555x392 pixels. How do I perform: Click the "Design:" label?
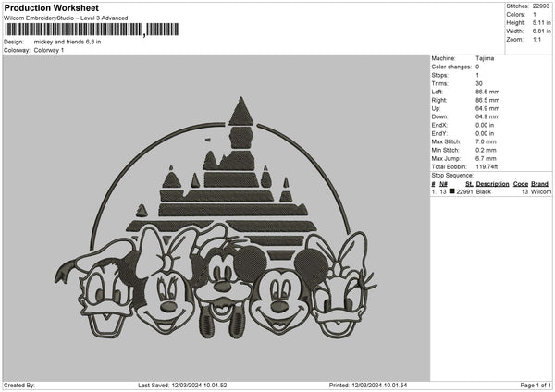click(x=14, y=42)
